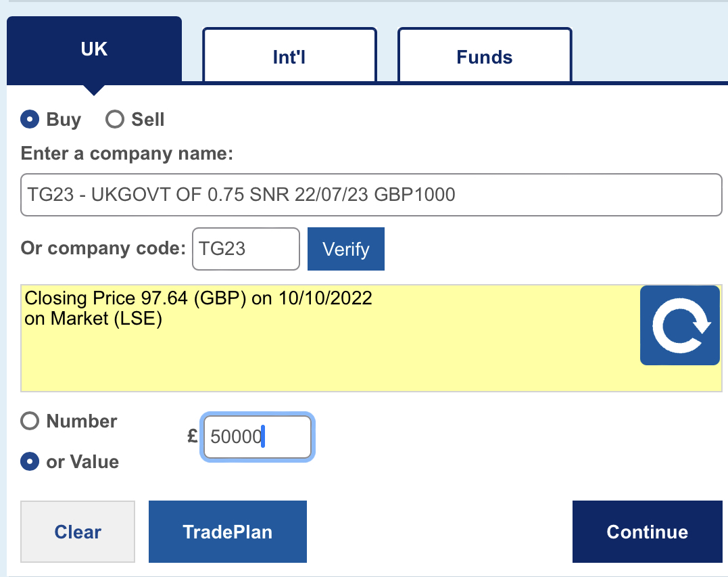Select the 'on Market (LSE)' text
Viewport: 728px width, 577px height.
93,319
